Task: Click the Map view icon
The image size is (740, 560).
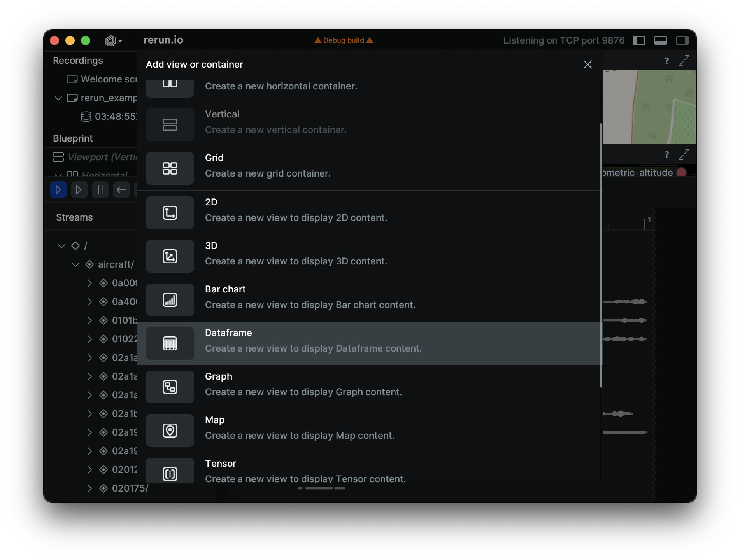Action: [x=170, y=430]
